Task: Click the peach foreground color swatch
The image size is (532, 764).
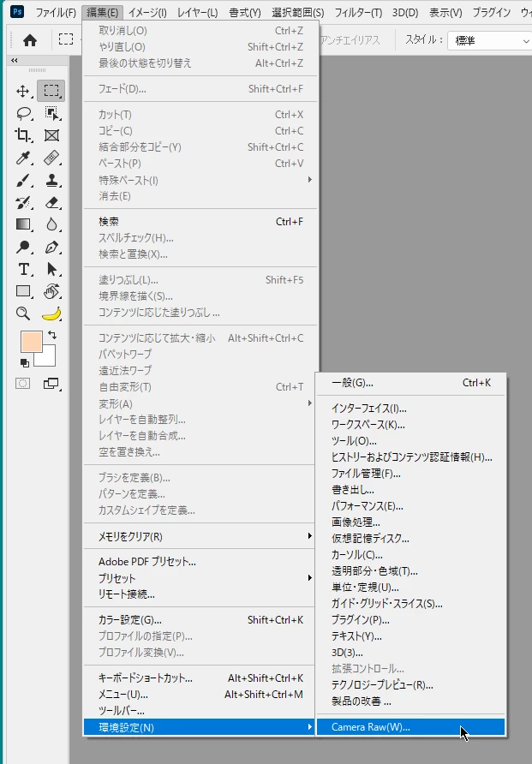Action: tap(31, 341)
